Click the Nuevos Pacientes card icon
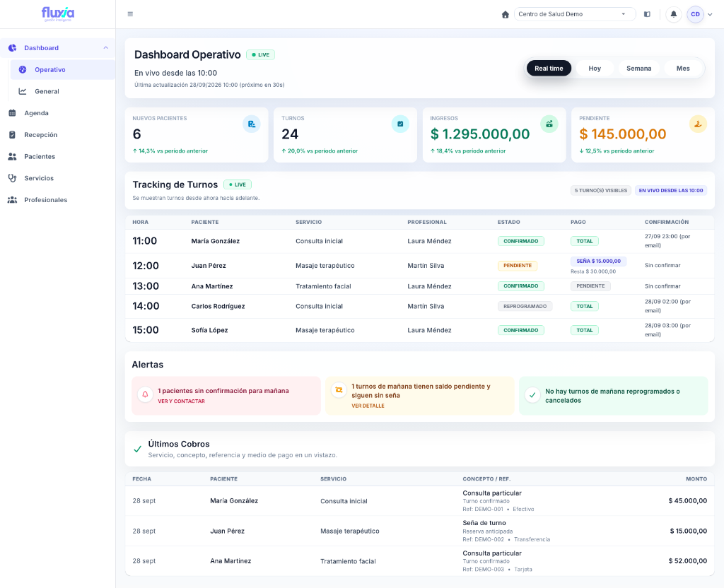724x588 pixels. [252, 124]
